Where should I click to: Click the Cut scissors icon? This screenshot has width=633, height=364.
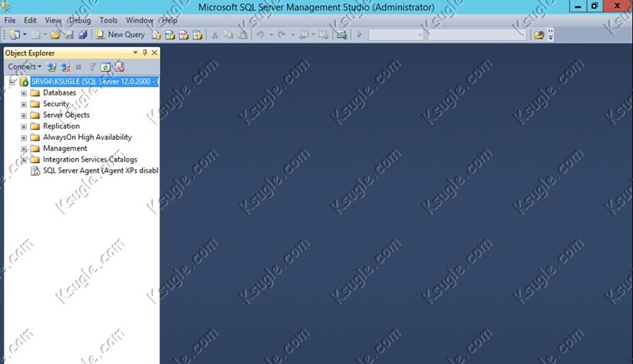(214, 35)
